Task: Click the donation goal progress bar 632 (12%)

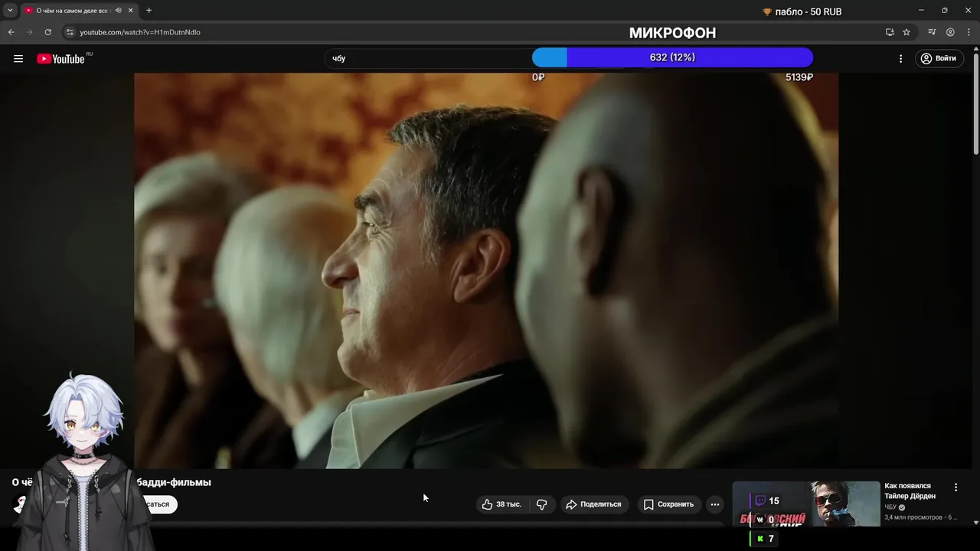Action: pyautogui.click(x=672, y=57)
